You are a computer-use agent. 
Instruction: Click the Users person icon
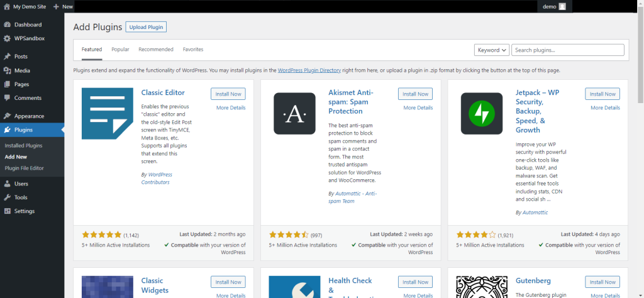coord(7,184)
